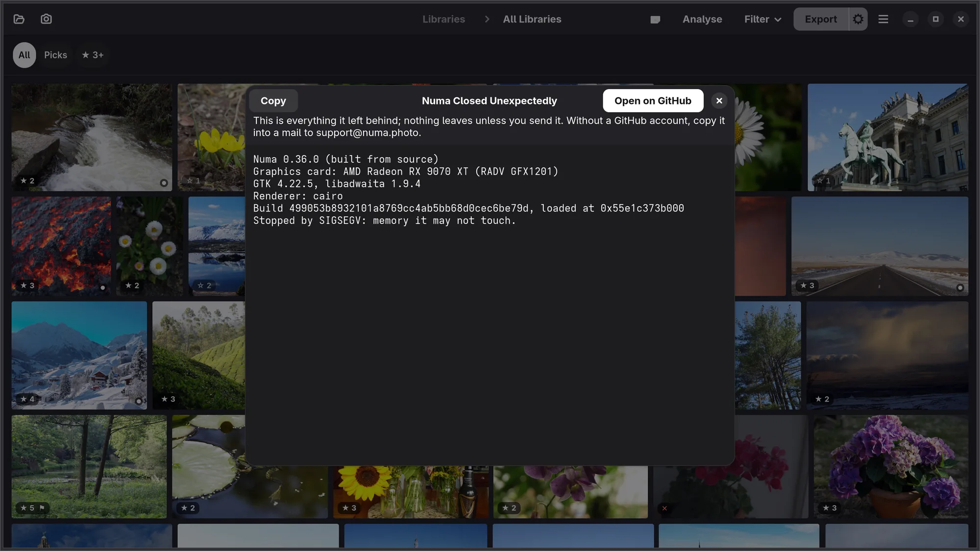Image resolution: width=980 pixels, height=551 pixels.
Task: Select the lava texture photo
Action: tap(61, 246)
